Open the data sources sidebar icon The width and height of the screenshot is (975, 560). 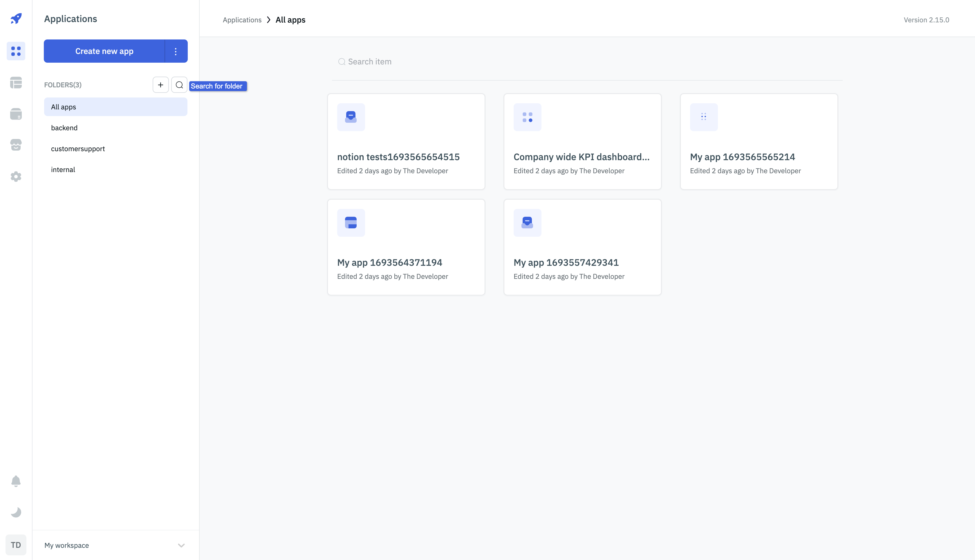pyautogui.click(x=16, y=114)
